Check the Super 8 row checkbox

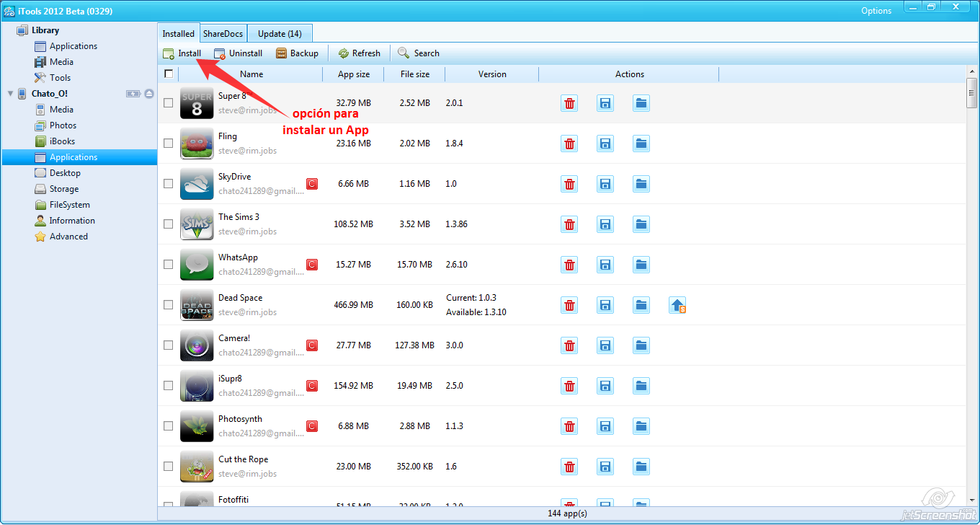(169, 103)
